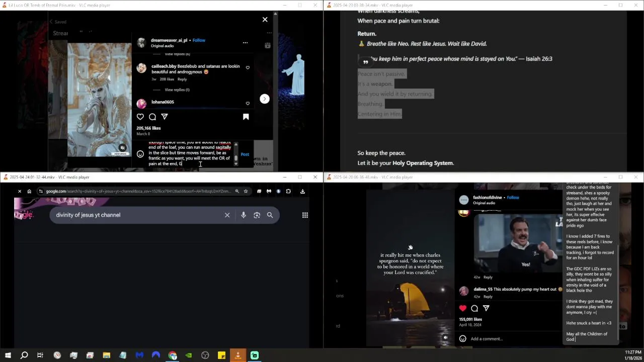Bookmark this Google page with the star

pos(246,191)
